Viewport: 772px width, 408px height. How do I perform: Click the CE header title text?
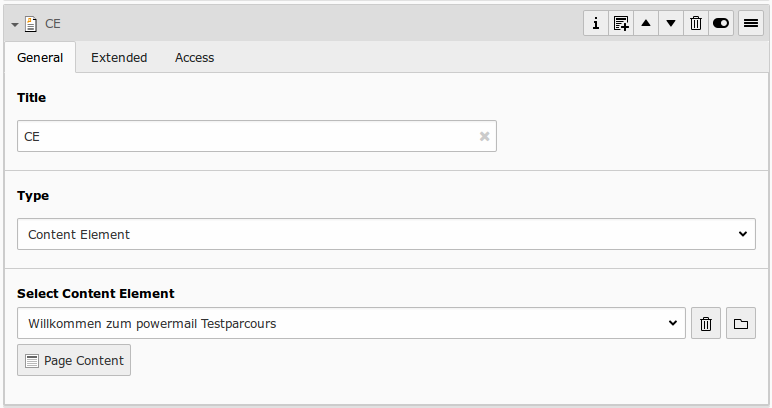(53, 23)
